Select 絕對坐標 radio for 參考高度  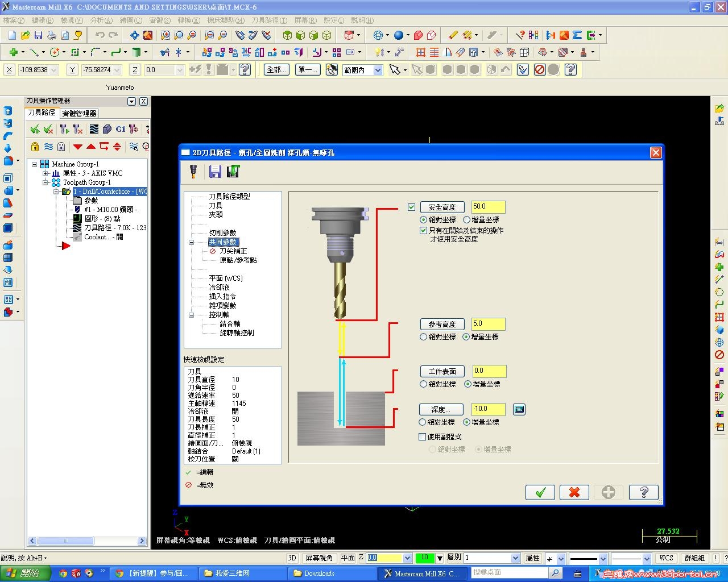pos(423,337)
